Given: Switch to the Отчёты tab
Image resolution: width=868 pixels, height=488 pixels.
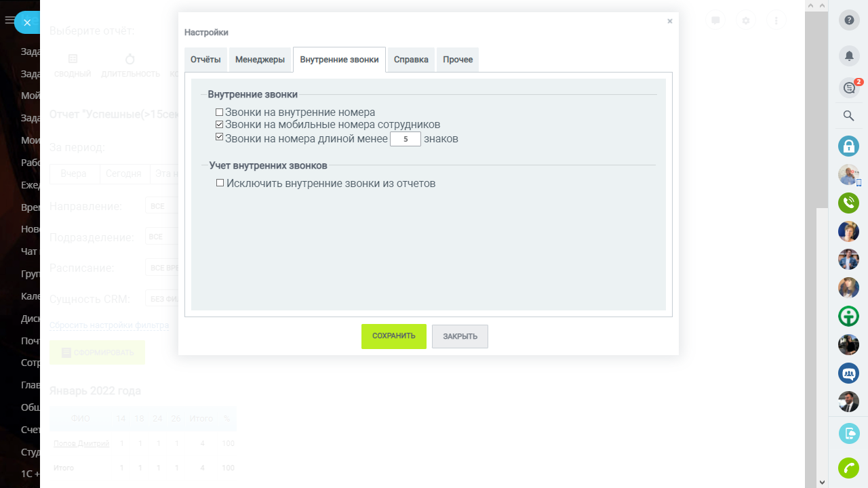Looking at the screenshot, I should click(x=205, y=60).
